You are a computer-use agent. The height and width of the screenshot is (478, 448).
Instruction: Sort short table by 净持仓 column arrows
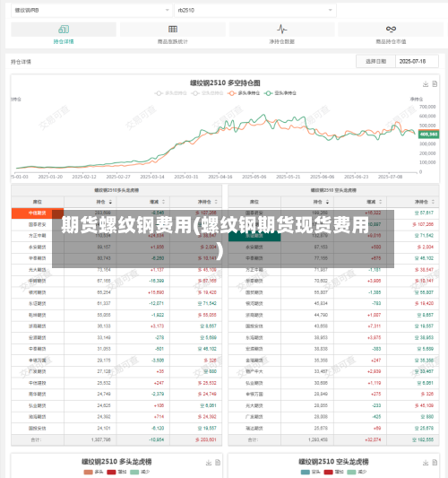click(x=433, y=202)
